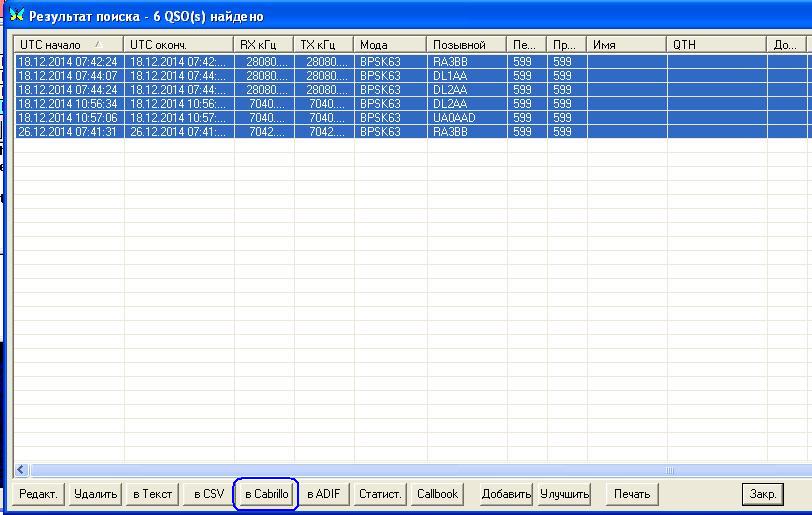
Task: Print the list with Печать button
Action: click(632, 494)
